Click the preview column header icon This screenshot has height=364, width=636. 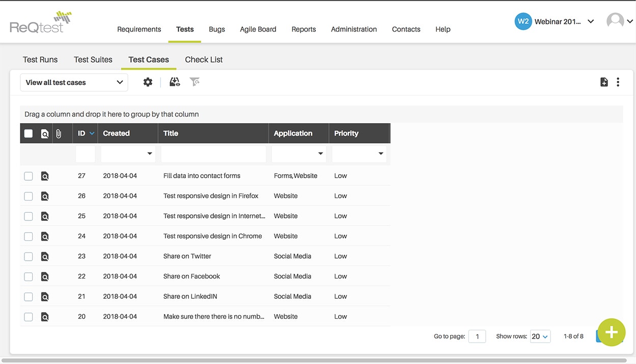45,134
